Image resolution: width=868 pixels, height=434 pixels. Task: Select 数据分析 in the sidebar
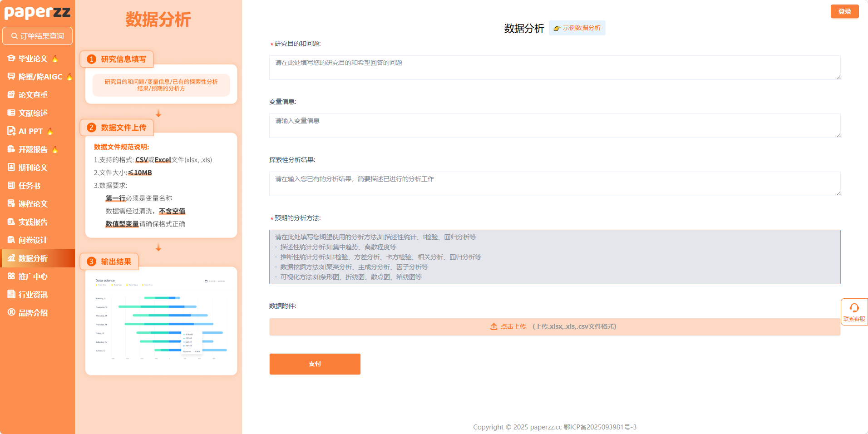tap(33, 258)
